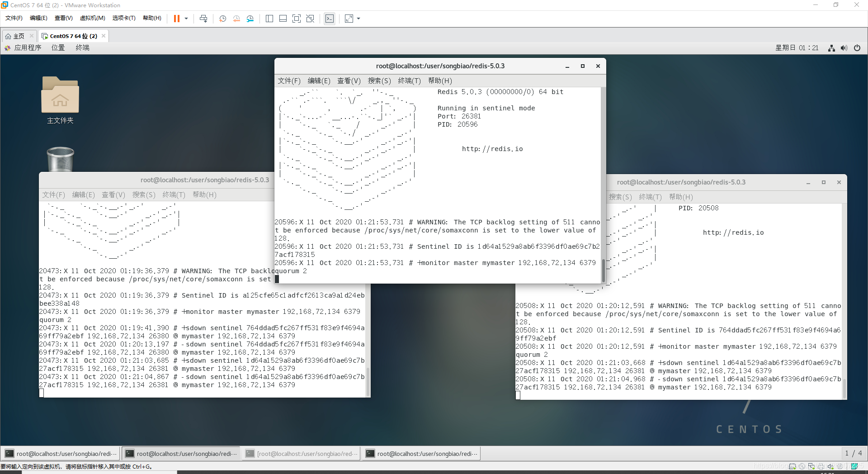
Task: Open VMware 查看(V) menu
Action: (64, 18)
